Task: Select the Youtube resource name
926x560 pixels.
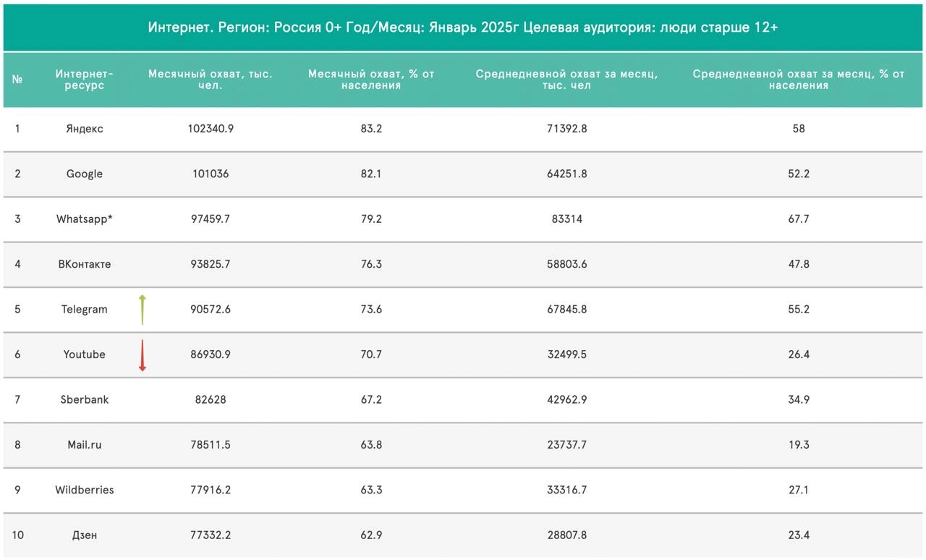Action: pyautogui.click(x=85, y=355)
